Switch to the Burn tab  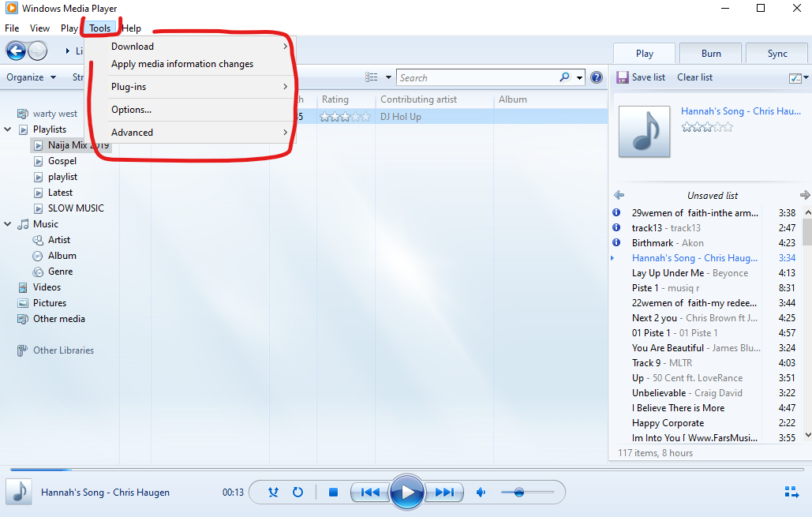710,54
